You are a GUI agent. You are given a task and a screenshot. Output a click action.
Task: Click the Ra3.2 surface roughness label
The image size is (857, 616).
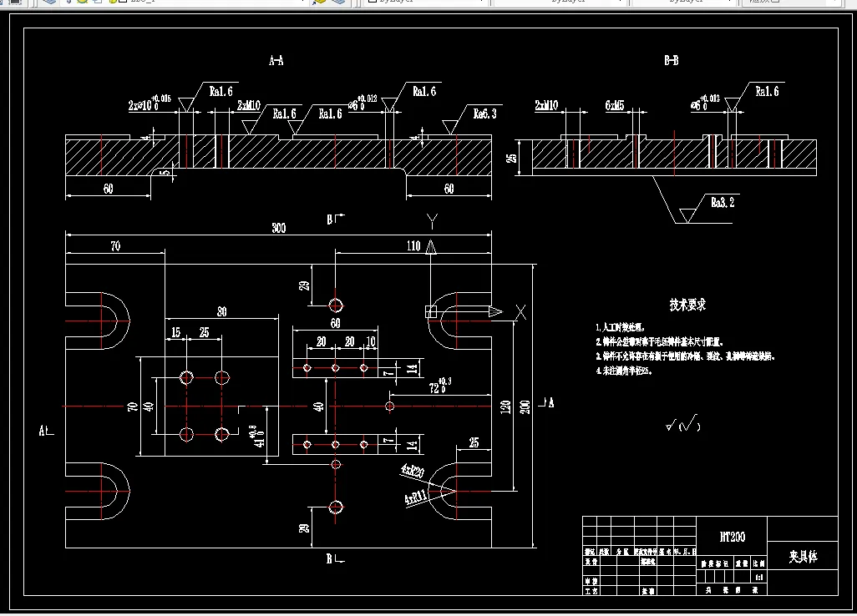723,203
